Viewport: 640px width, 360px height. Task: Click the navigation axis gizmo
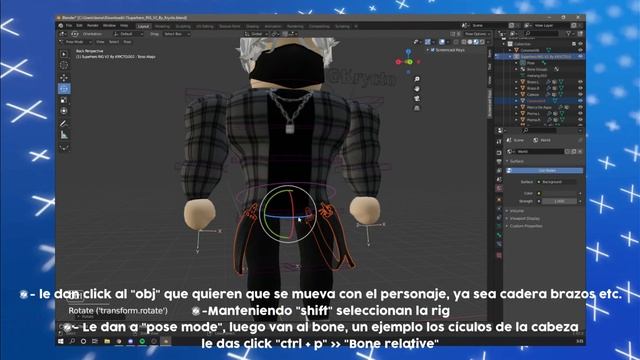pyautogui.click(x=409, y=62)
